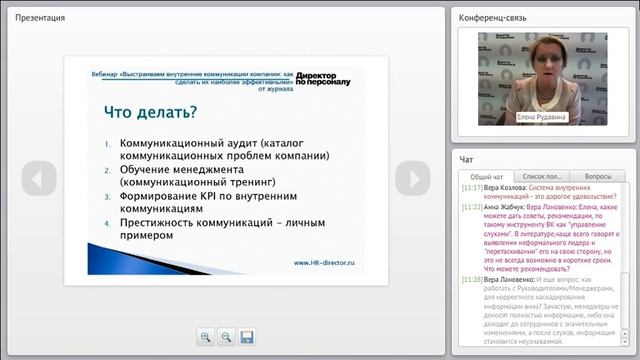Click the Презентация panel title
Screen dimensions: 640x360
pos(40,18)
